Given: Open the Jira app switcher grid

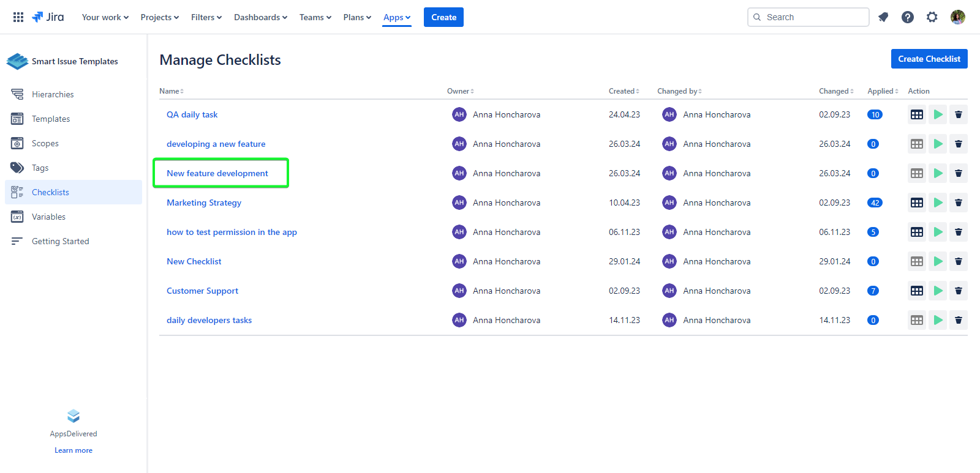Looking at the screenshot, I should pyautogui.click(x=18, y=17).
